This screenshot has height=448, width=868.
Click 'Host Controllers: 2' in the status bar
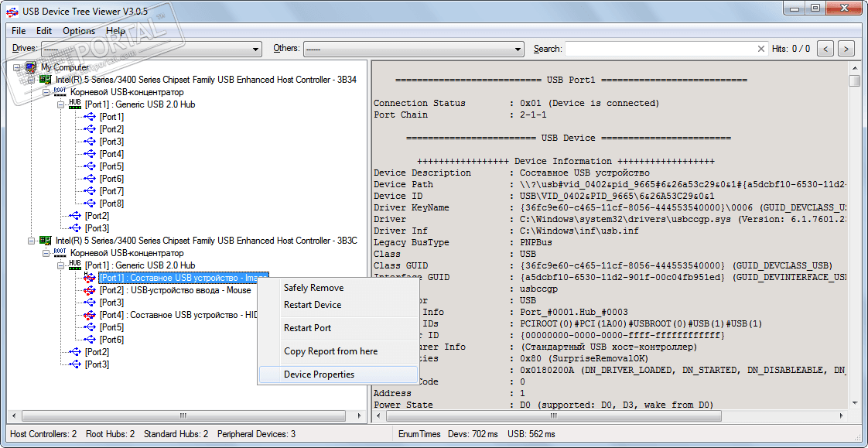click(44, 434)
